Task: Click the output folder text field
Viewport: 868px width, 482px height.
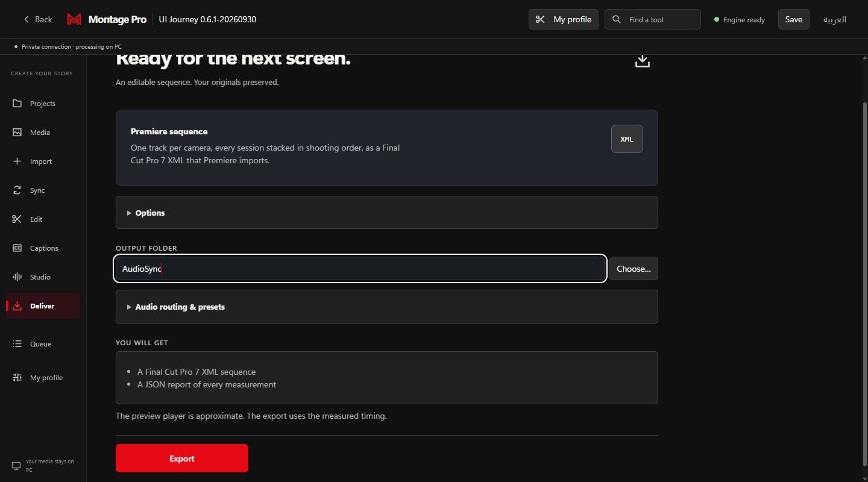Action: pyautogui.click(x=360, y=269)
